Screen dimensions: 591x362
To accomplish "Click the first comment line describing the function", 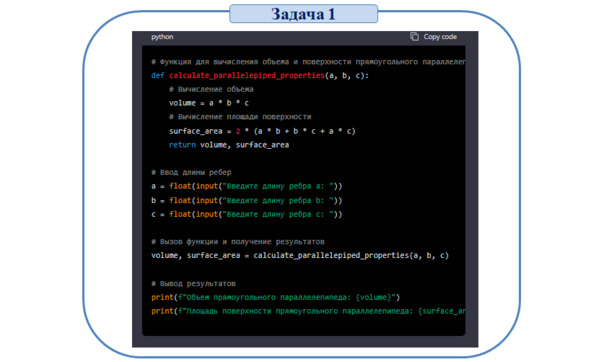I will 308,62.
